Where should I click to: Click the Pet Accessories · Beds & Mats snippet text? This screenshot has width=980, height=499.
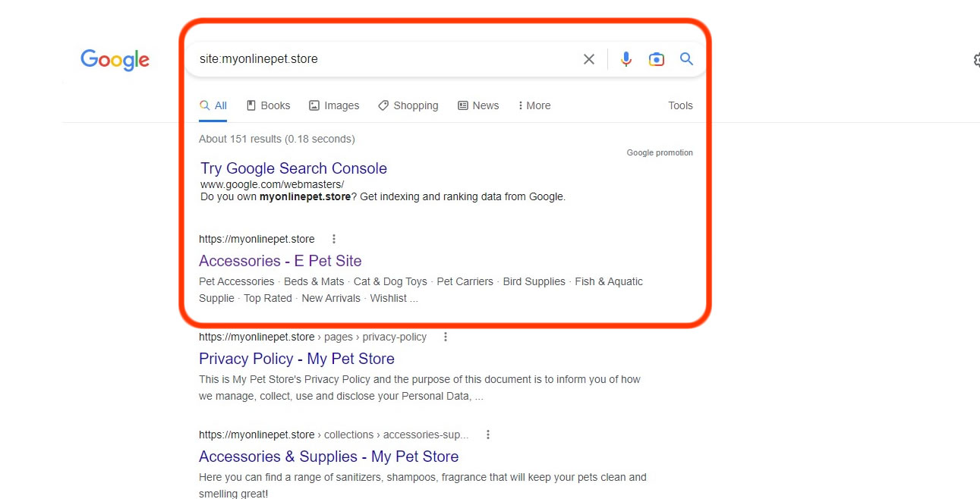click(x=421, y=290)
